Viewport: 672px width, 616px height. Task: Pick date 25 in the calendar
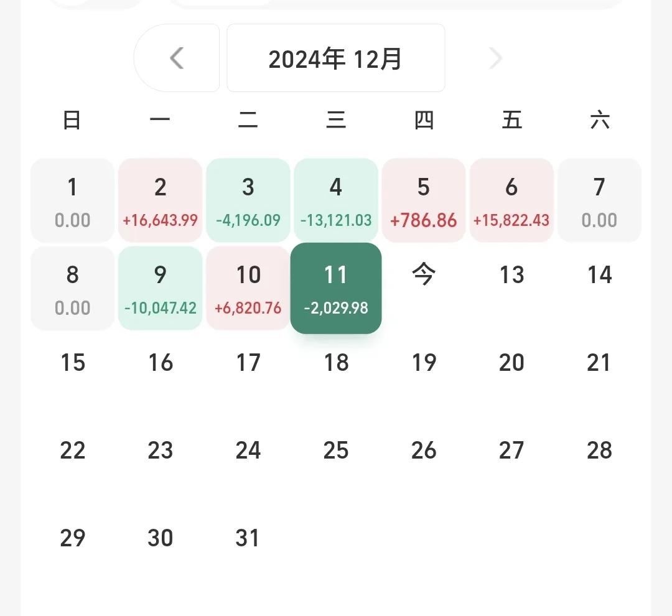(336, 450)
